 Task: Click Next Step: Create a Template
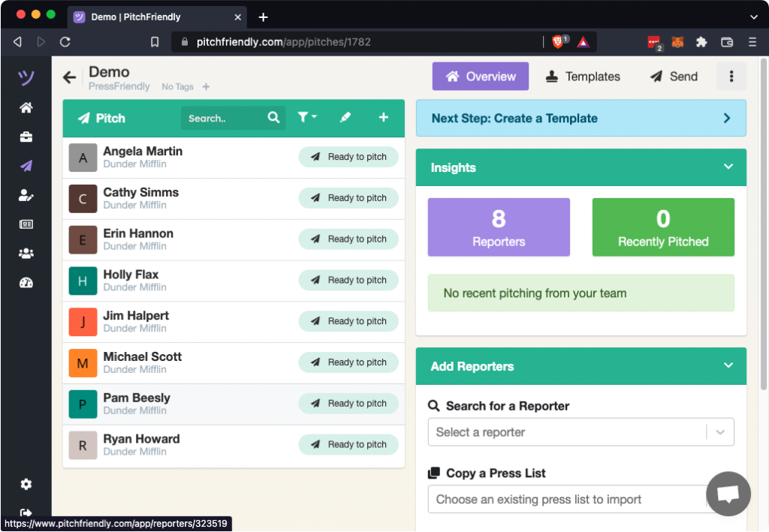click(581, 119)
